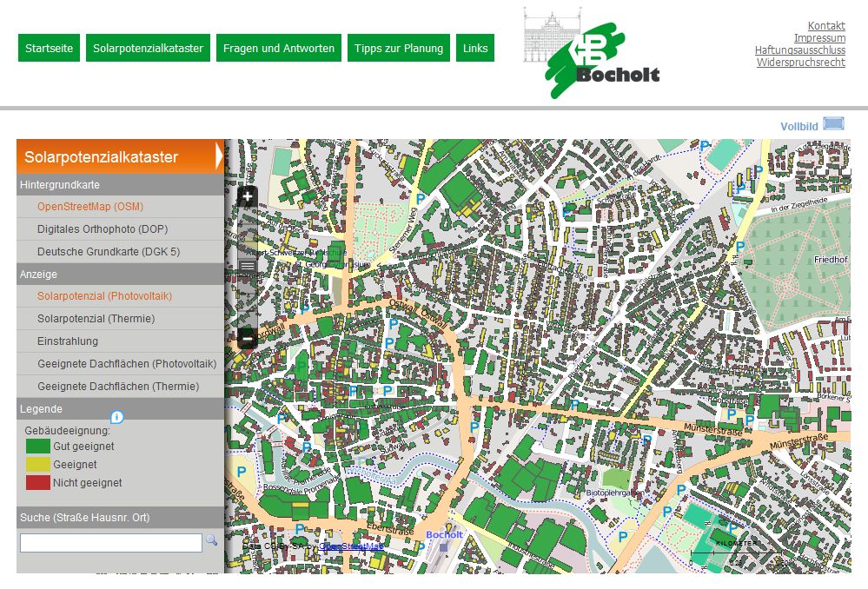Focus the address search input field
868x589 pixels.
110,542
